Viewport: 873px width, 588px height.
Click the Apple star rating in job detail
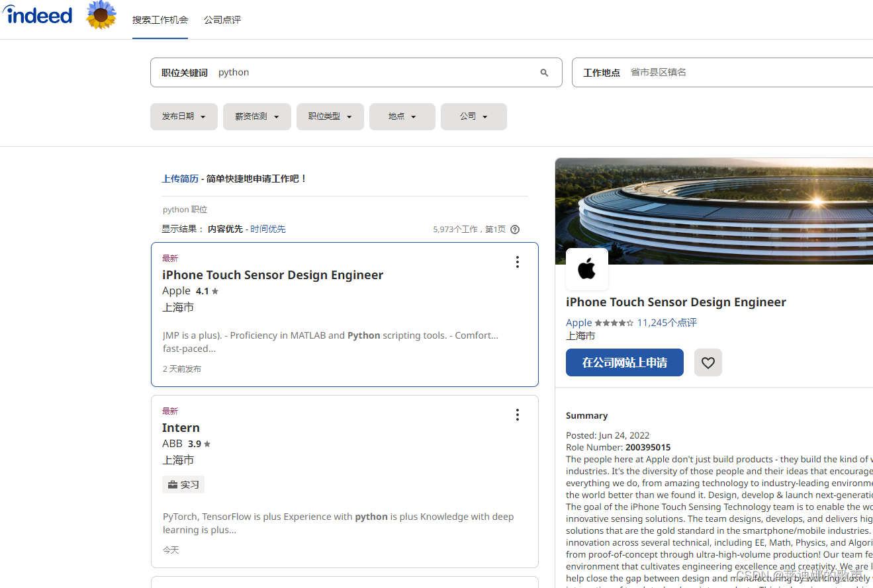click(614, 323)
